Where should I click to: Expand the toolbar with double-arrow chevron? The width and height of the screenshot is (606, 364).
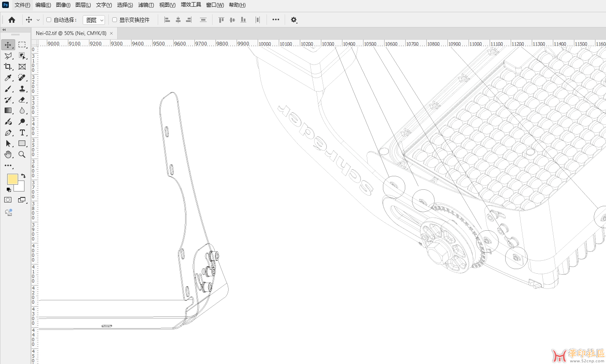[4, 30]
